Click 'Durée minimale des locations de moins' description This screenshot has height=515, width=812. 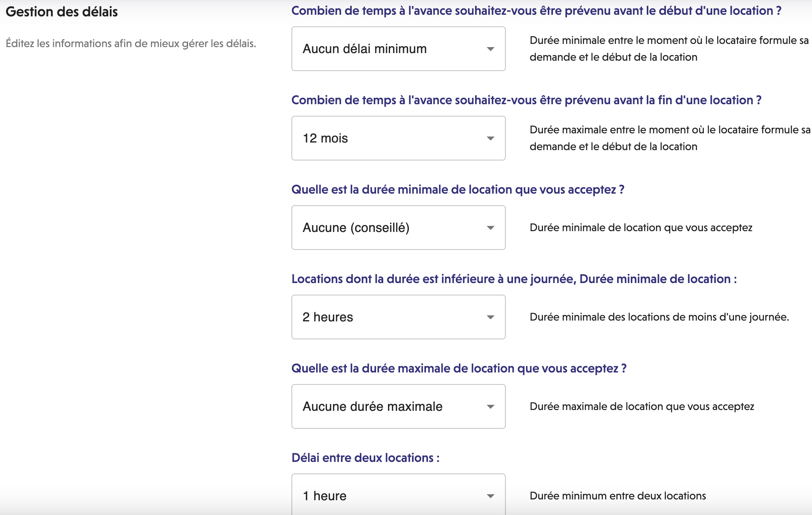pos(659,317)
